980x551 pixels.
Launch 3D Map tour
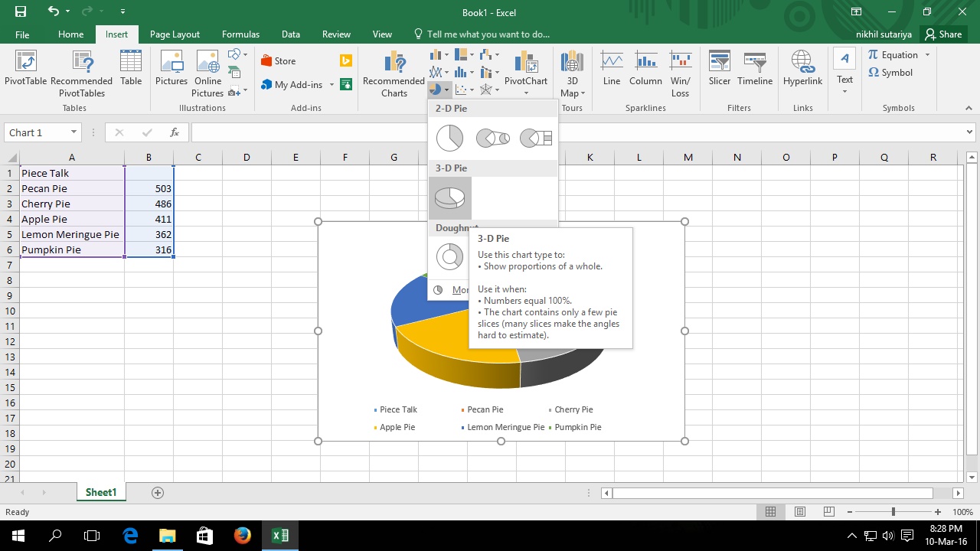(x=572, y=73)
